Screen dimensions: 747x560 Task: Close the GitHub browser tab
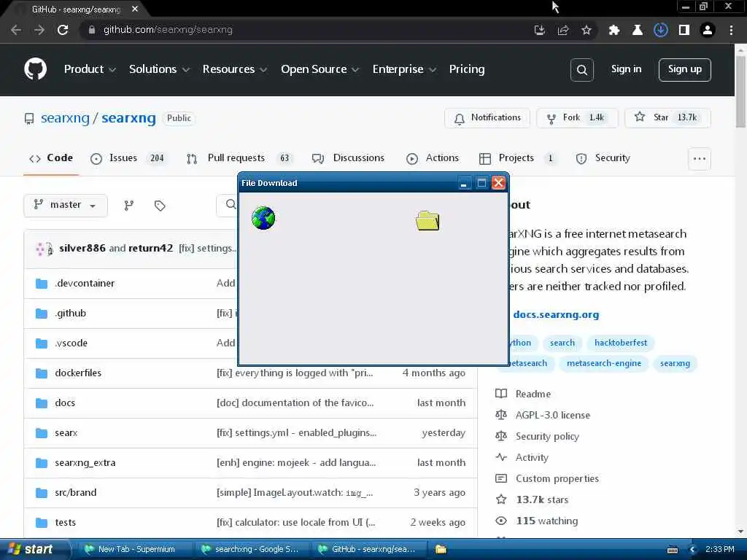tap(135, 9)
